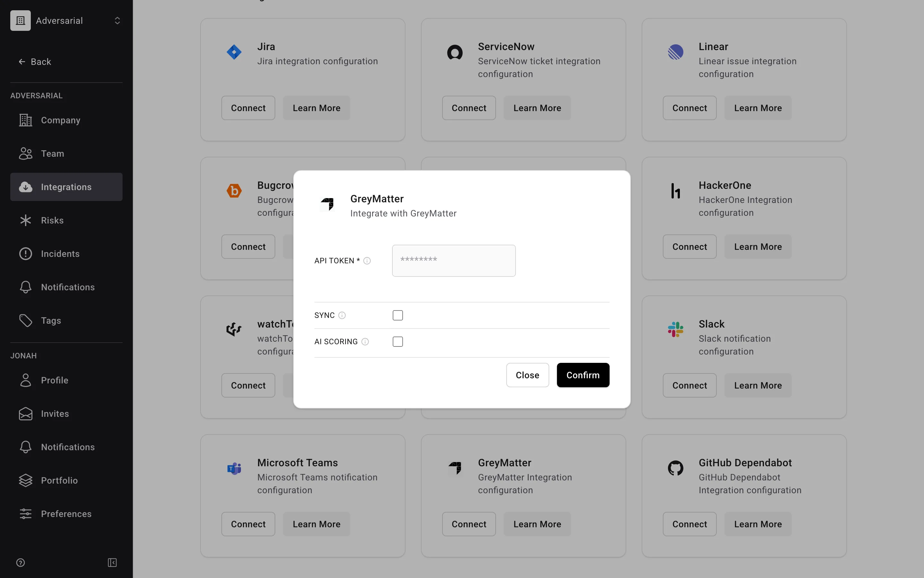
Task: Click the Slack logo icon
Action: tap(675, 329)
